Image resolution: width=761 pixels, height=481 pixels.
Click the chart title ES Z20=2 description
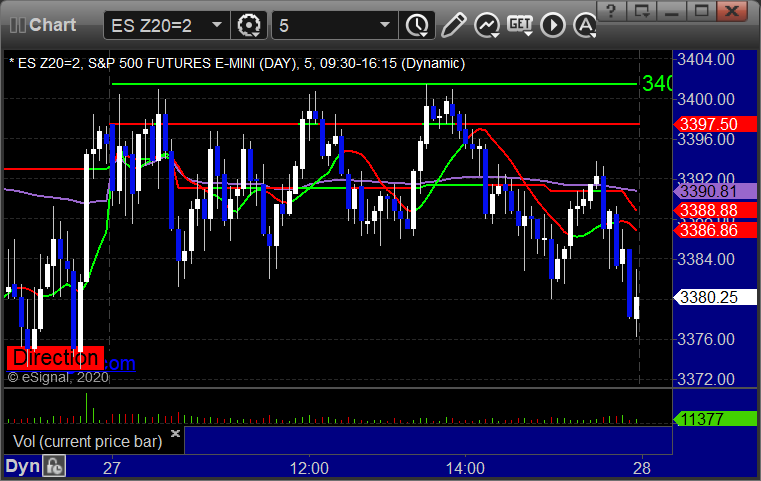(x=237, y=63)
